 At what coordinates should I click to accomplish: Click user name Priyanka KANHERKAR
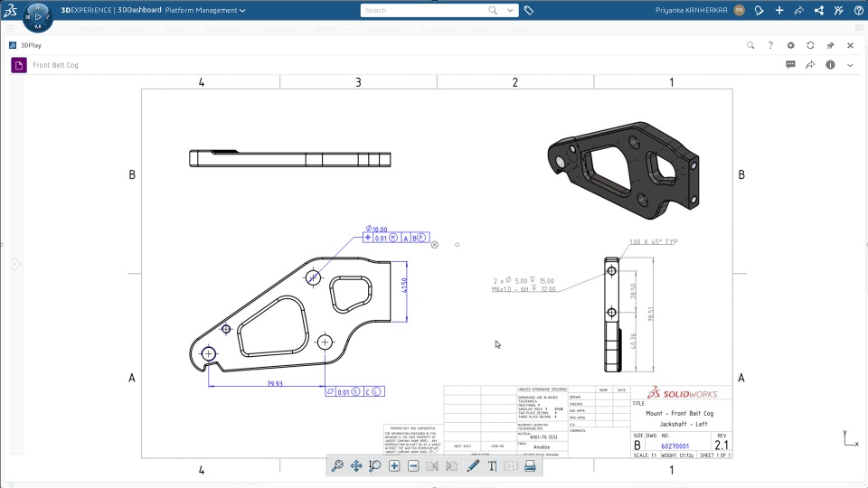pos(692,10)
